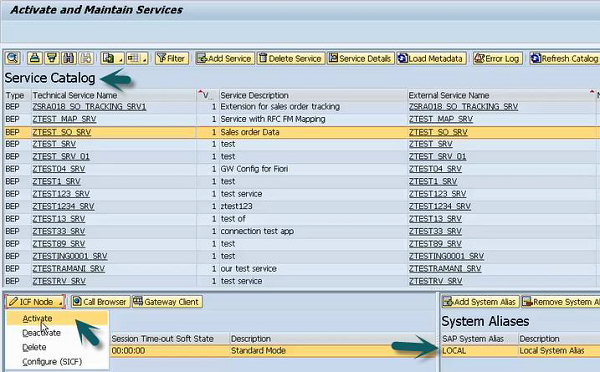Click the Find Next binoculars icon

click(86, 58)
